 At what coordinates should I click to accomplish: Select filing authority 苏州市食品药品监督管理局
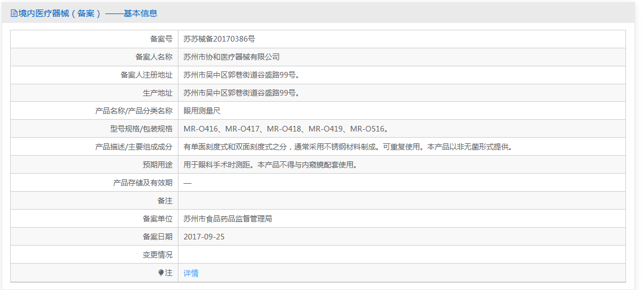(228, 219)
